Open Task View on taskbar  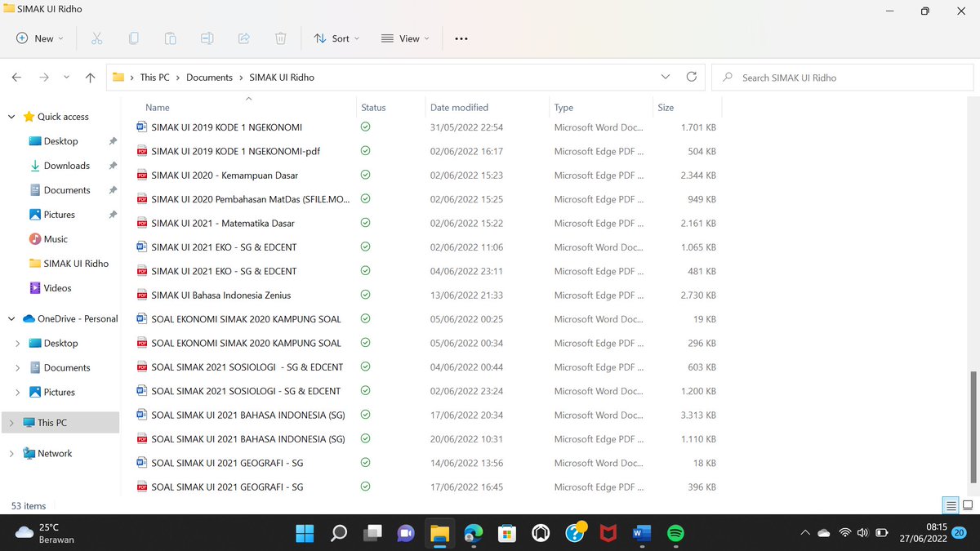pos(372,533)
